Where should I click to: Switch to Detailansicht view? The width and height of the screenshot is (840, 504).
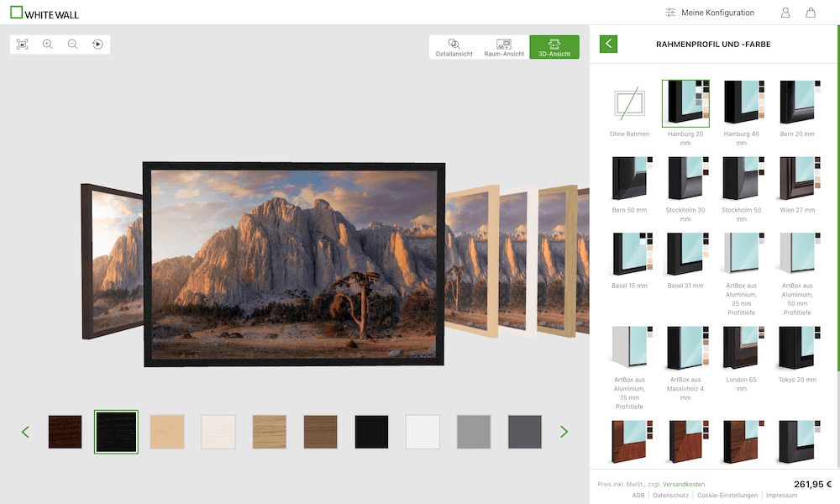[x=454, y=47]
